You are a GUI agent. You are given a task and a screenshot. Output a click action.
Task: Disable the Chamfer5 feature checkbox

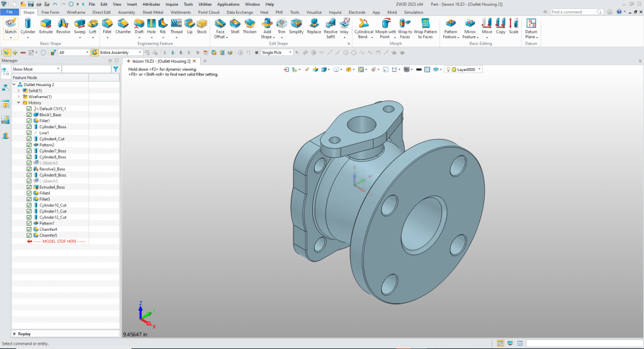pos(29,235)
